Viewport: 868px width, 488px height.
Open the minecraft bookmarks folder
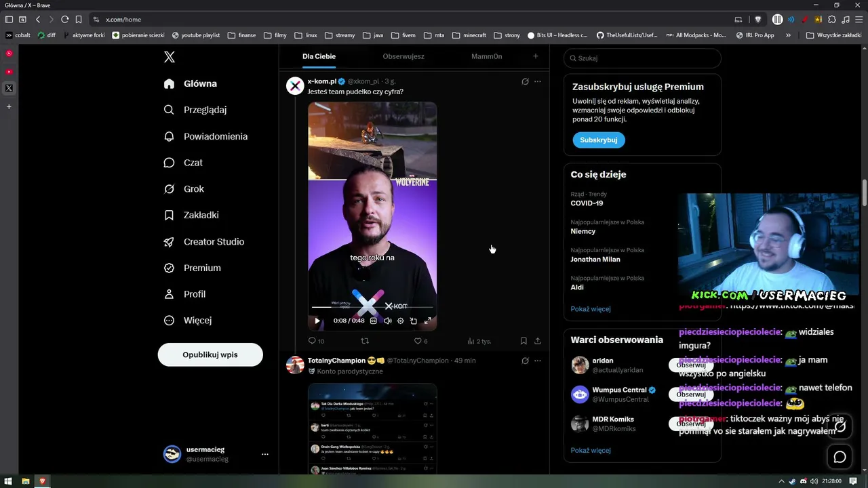(x=469, y=35)
